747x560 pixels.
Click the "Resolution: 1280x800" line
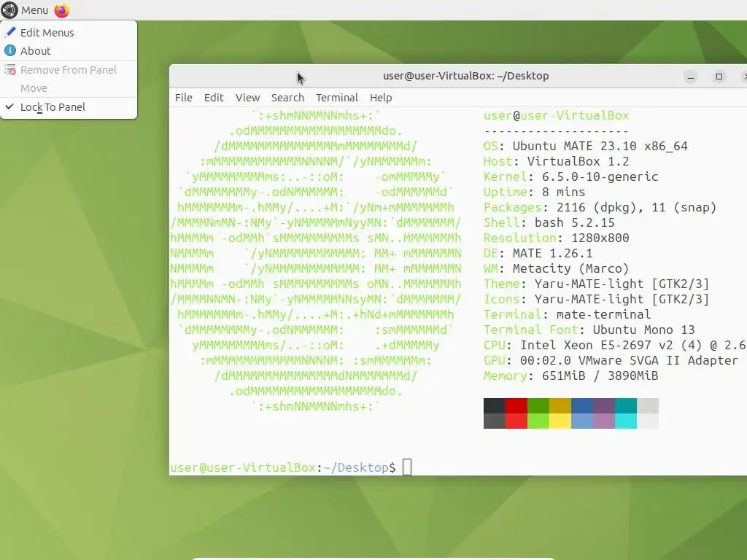tap(557, 238)
